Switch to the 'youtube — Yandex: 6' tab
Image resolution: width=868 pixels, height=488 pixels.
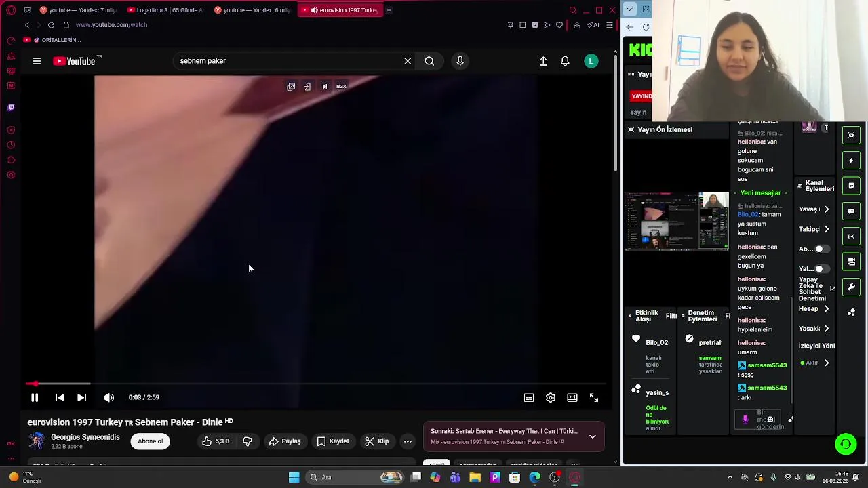252,10
